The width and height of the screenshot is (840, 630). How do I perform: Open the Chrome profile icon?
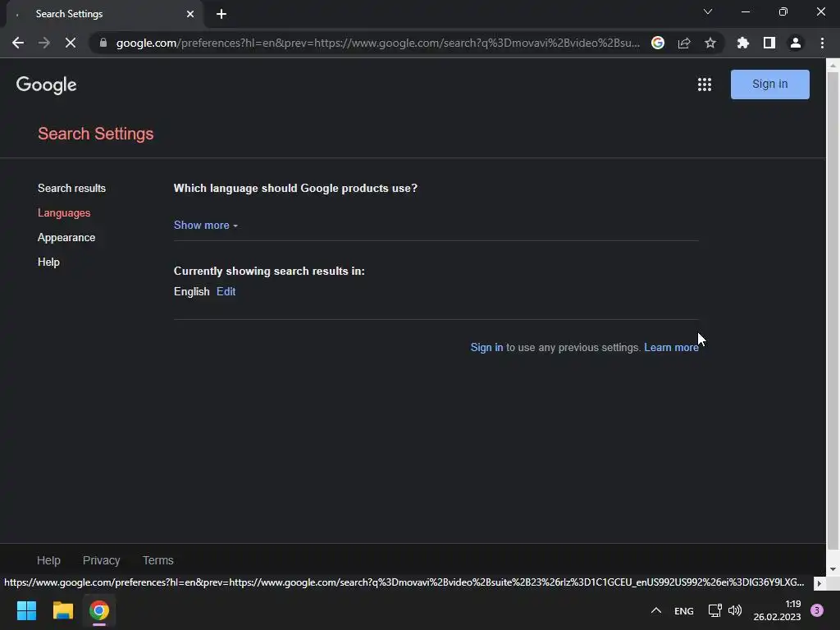(796, 43)
